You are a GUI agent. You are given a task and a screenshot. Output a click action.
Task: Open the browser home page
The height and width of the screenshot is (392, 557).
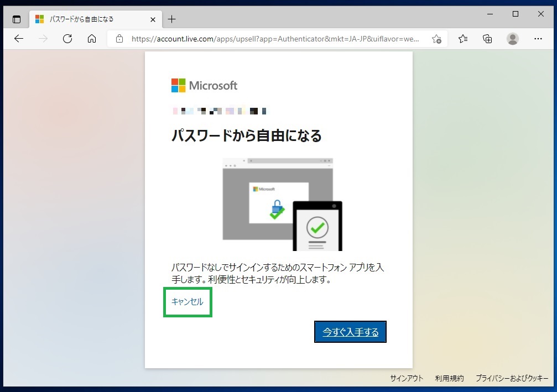click(92, 39)
